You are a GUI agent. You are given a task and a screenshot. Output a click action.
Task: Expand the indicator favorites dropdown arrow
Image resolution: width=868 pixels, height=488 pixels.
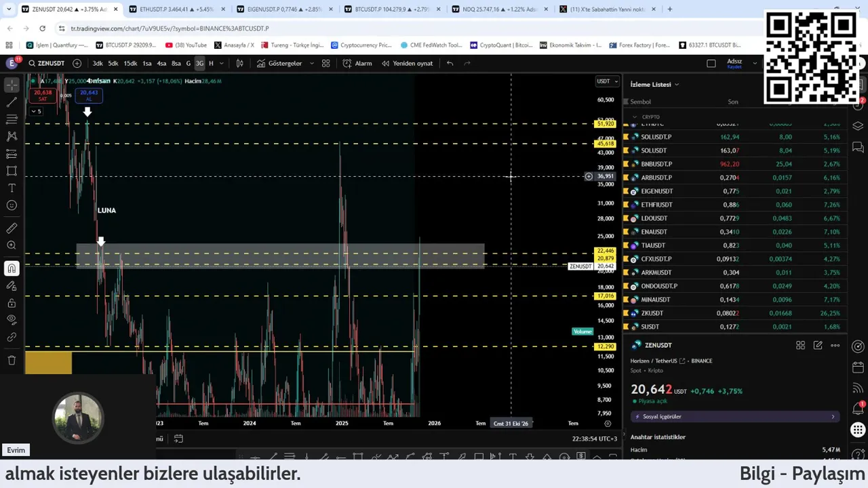coord(312,63)
